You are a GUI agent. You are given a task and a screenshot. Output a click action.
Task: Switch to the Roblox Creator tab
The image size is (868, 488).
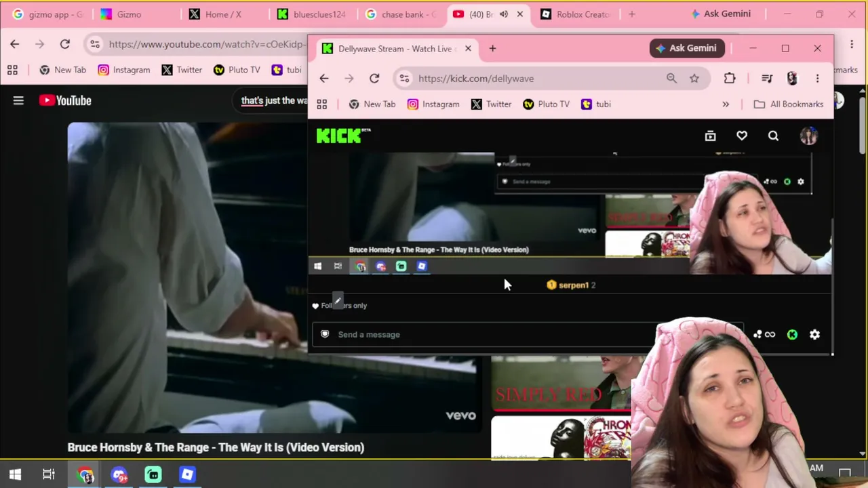click(576, 14)
